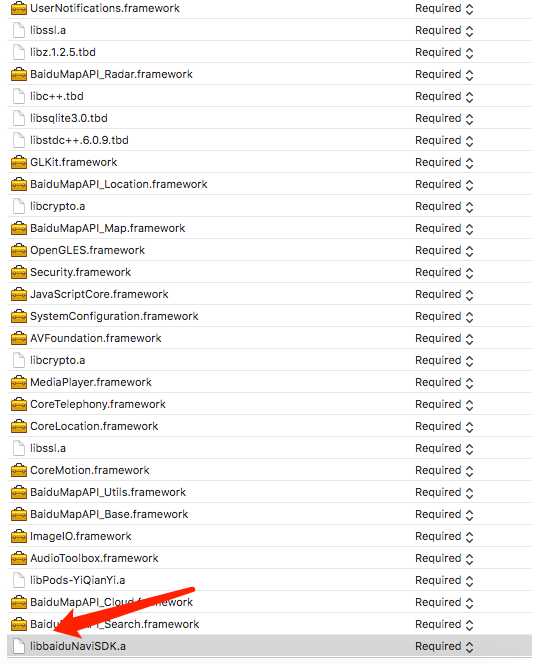Select the BaiduMapAPI_Base.framework name
547x664 pixels.
109,515
